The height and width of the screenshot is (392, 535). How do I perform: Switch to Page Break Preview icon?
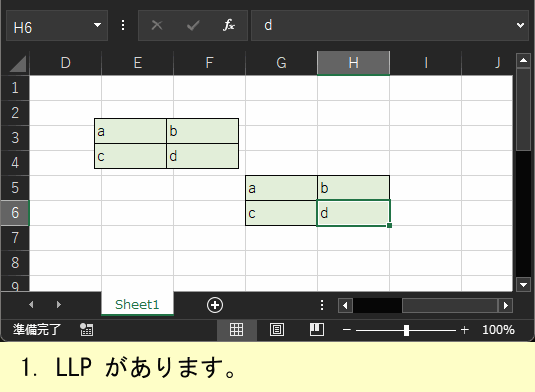point(317,330)
